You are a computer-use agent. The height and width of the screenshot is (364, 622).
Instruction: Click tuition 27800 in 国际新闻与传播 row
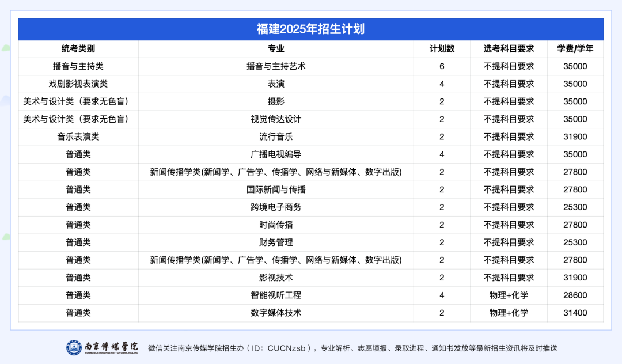(x=575, y=189)
